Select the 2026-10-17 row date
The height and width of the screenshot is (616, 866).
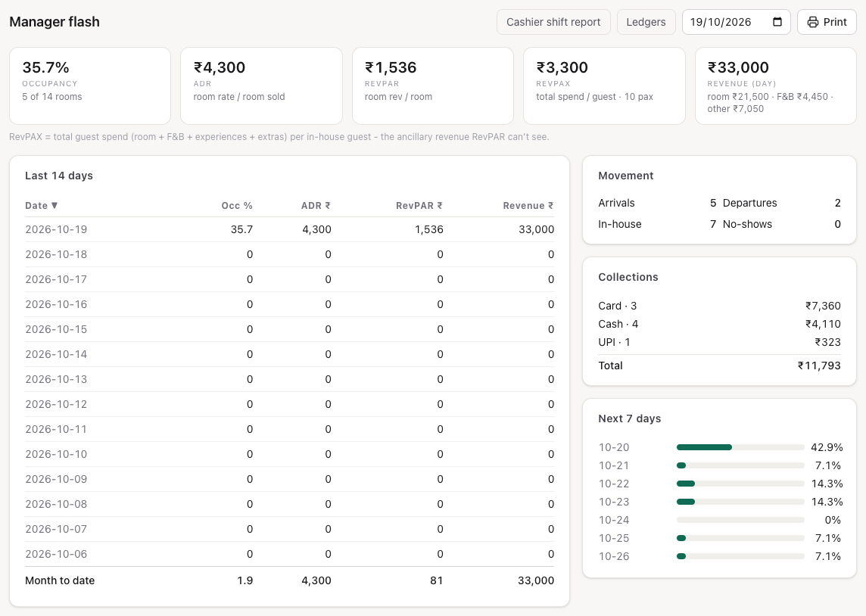[56, 279]
